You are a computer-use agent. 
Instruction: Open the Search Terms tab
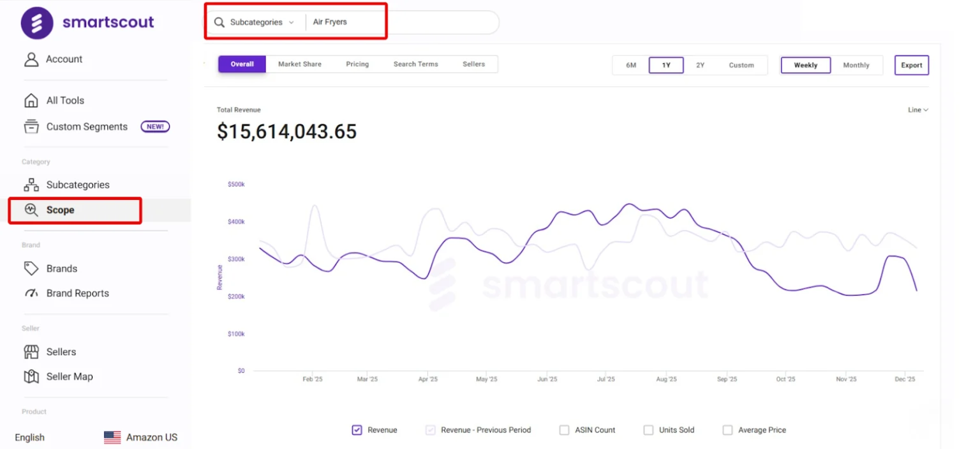coord(415,64)
